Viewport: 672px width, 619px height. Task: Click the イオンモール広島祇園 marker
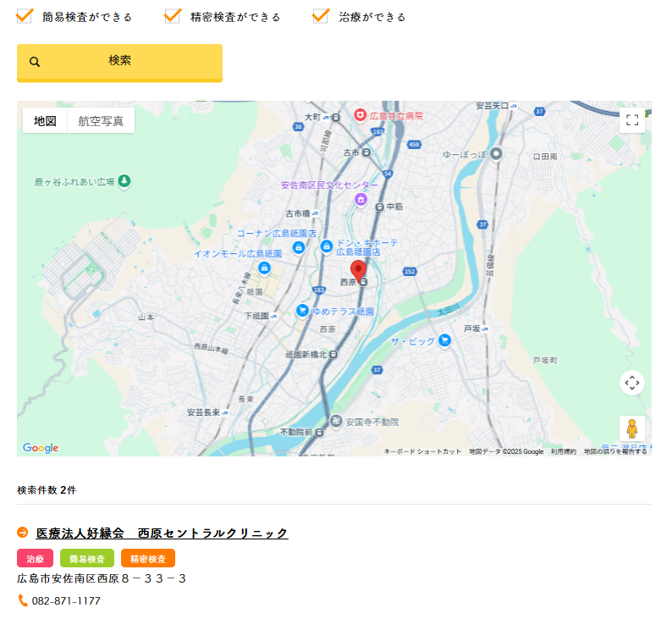(264, 268)
